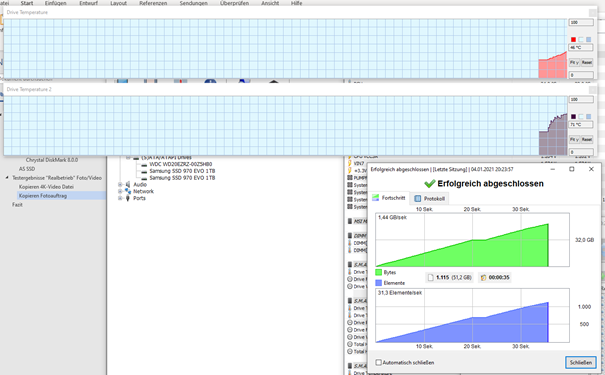605x375 pixels.
Task: Open the Entwurf ribbon tab
Action: tap(88, 3)
